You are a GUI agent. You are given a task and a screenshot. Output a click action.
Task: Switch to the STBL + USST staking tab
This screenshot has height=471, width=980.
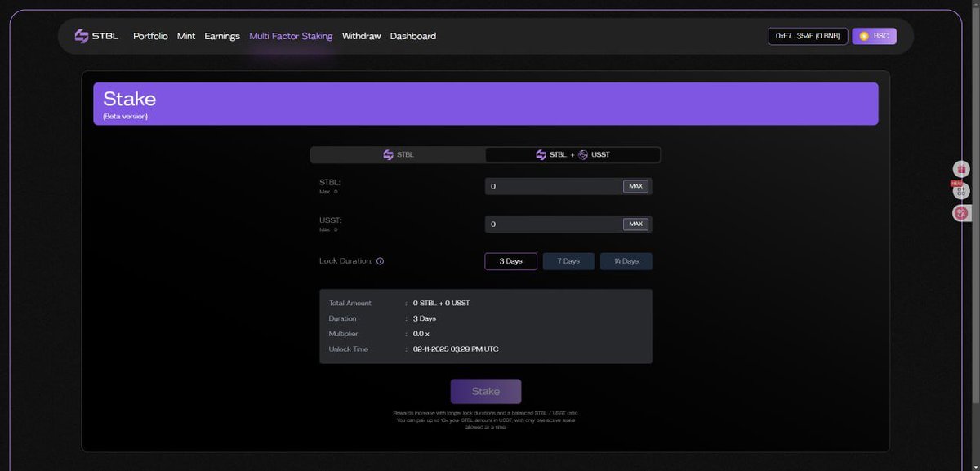(x=572, y=154)
